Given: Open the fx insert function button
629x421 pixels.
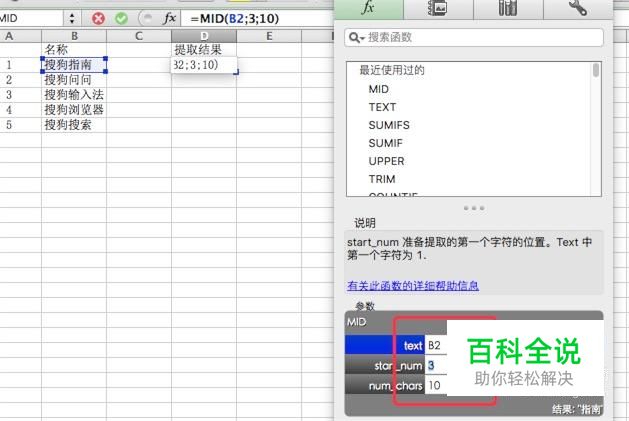Looking at the screenshot, I should click(x=169, y=18).
